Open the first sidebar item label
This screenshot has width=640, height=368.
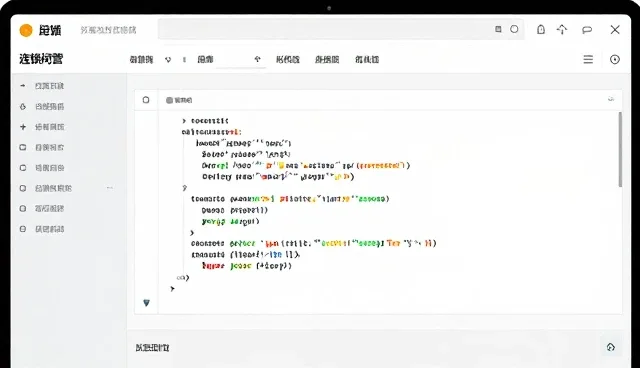[49, 86]
